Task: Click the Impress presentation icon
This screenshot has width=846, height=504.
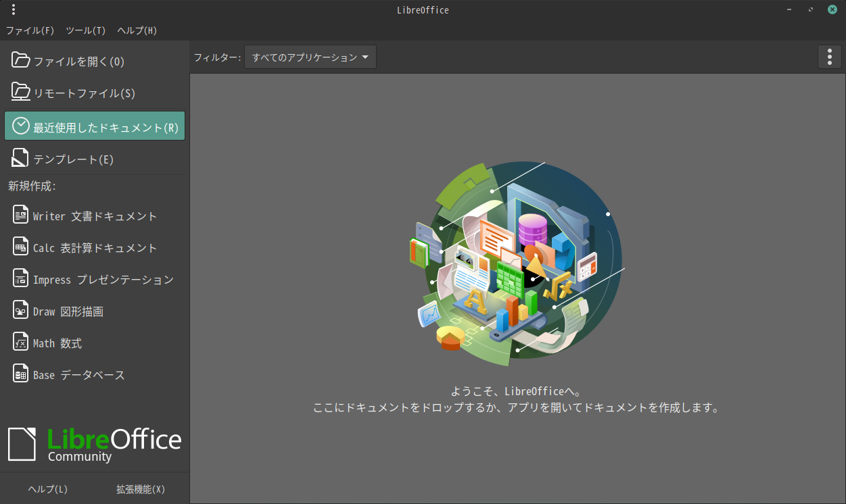Action: [21, 279]
